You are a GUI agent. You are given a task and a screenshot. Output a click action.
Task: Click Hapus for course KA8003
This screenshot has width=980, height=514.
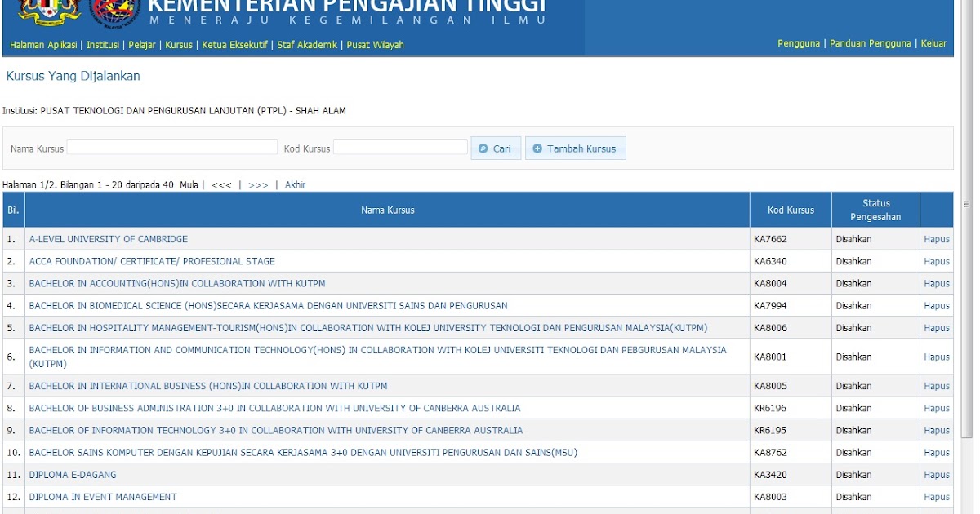point(937,497)
